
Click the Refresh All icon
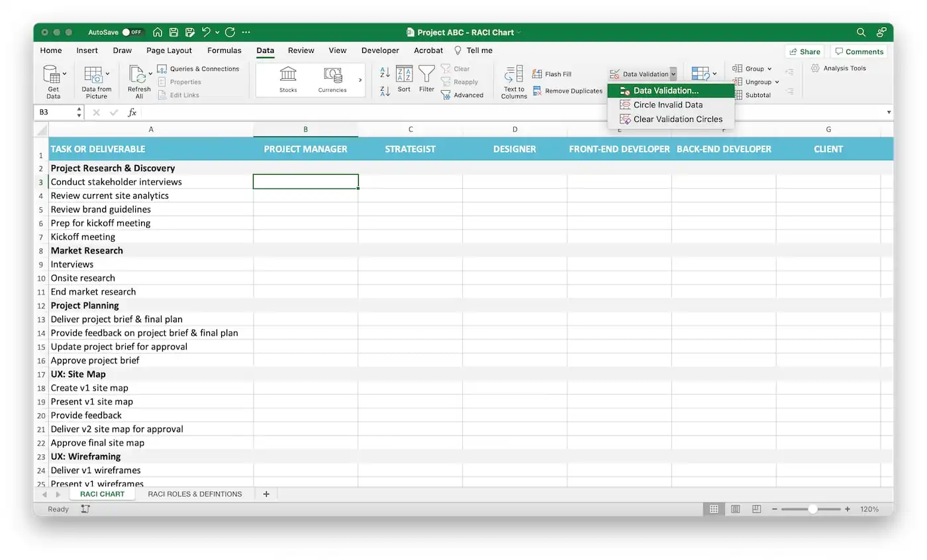[137, 74]
